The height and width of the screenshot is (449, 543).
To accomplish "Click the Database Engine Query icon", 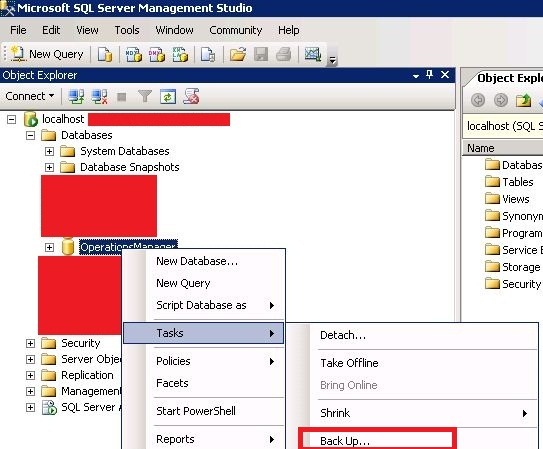I will click(x=105, y=54).
